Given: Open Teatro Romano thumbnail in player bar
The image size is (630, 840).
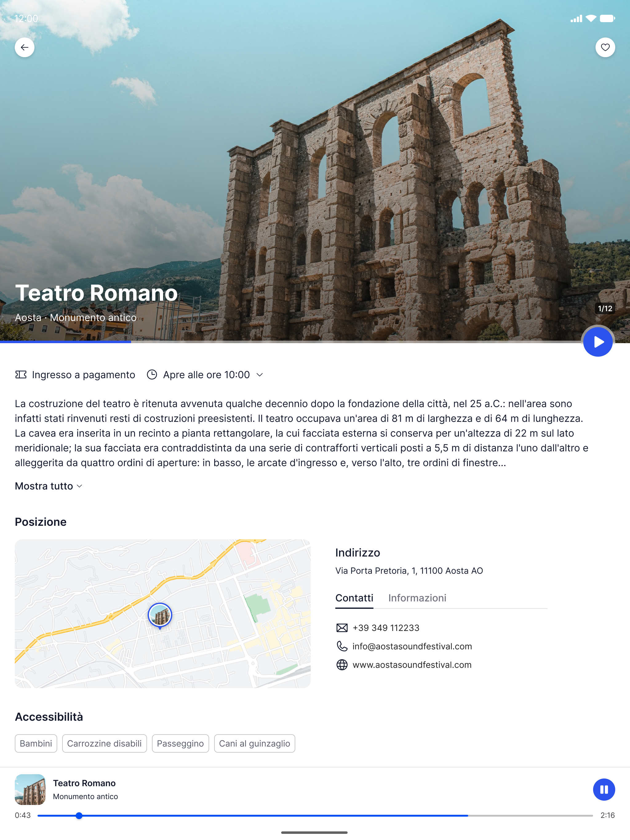Looking at the screenshot, I should [30, 790].
